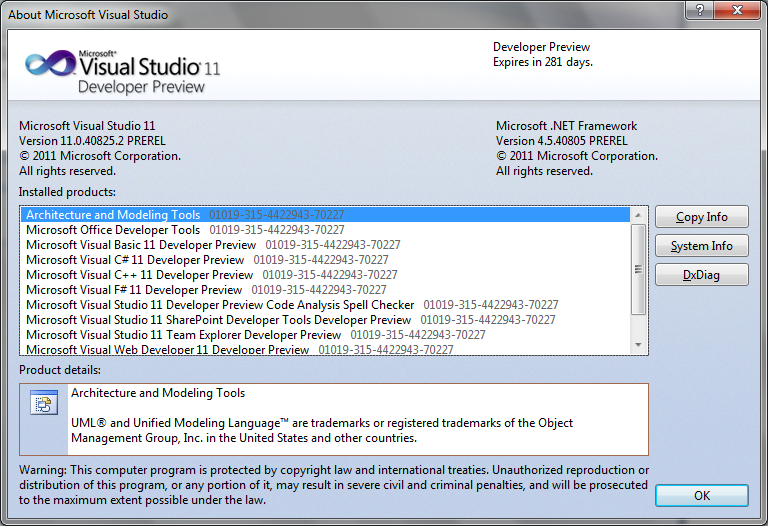Viewport: 768px width, 526px height.
Task: Click the 'Product details:' label
Action: 60,370
